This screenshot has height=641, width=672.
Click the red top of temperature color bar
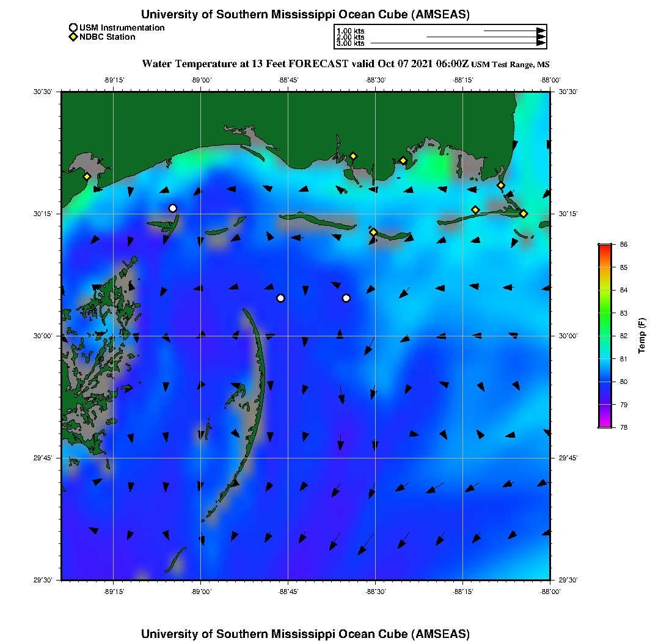[604, 246]
